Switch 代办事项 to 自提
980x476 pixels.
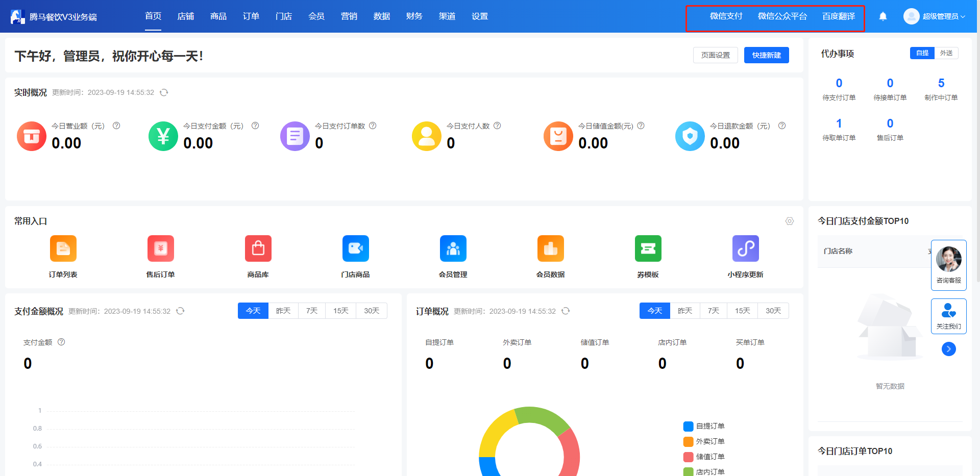[922, 53]
